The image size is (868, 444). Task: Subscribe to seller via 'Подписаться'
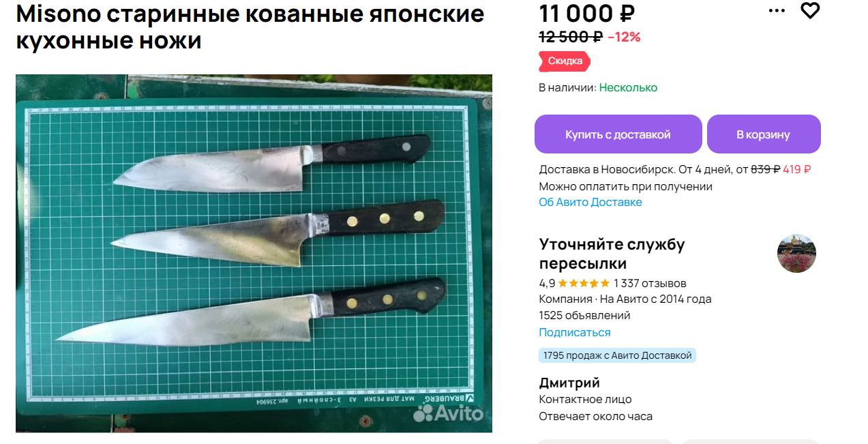click(x=575, y=333)
